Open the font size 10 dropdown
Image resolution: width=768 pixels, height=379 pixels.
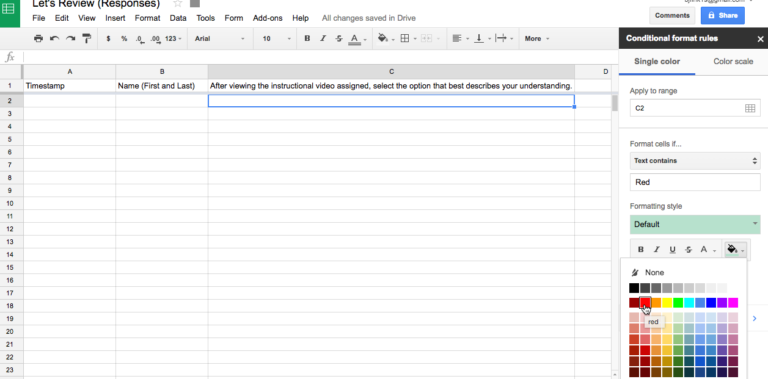(276, 38)
